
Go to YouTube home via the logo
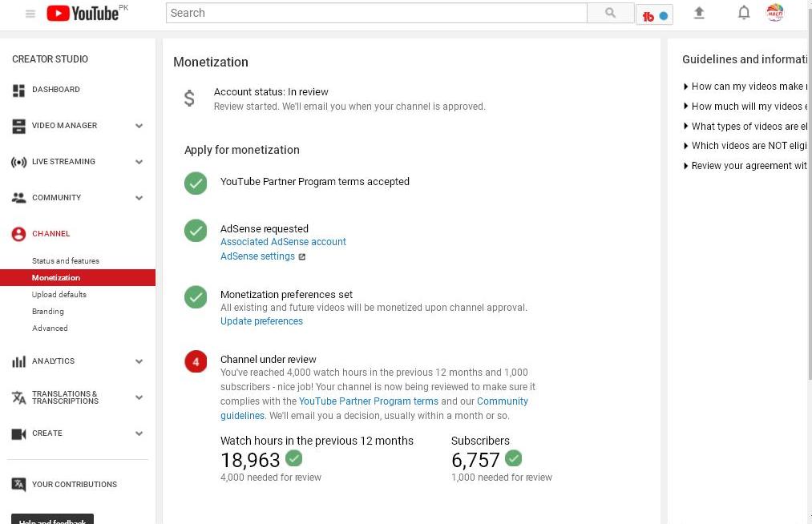pyautogui.click(x=83, y=13)
